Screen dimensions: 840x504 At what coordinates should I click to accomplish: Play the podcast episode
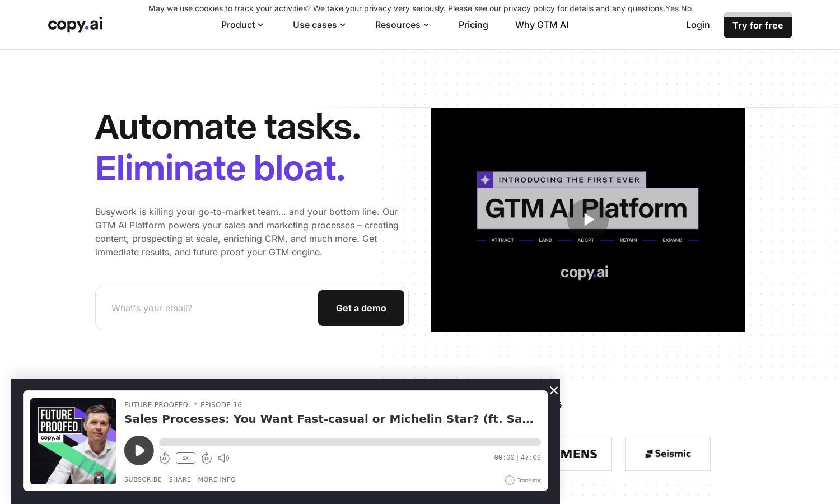pyautogui.click(x=139, y=450)
